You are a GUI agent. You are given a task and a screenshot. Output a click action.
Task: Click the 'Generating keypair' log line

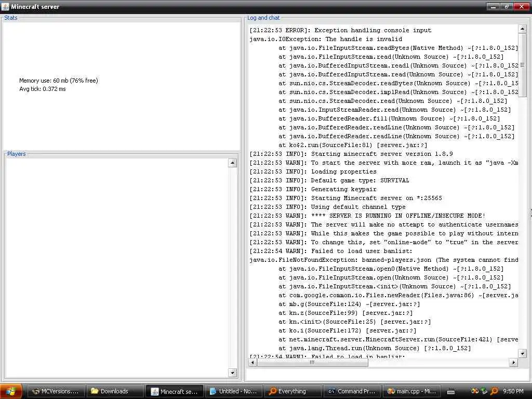coord(313,189)
